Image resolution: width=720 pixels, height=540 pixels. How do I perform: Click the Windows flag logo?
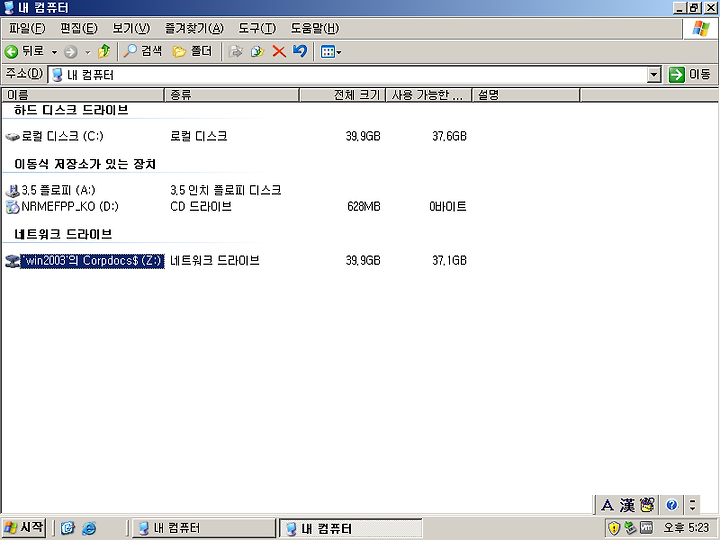click(700, 29)
